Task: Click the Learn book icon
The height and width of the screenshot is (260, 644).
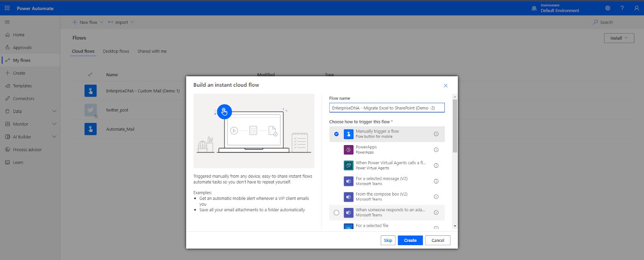Action: click(7, 162)
